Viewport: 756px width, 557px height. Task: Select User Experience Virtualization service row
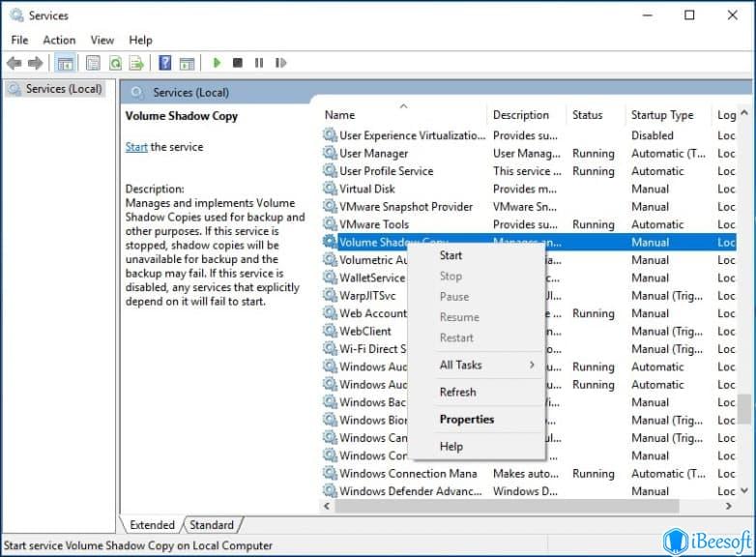click(x=529, y=135)
